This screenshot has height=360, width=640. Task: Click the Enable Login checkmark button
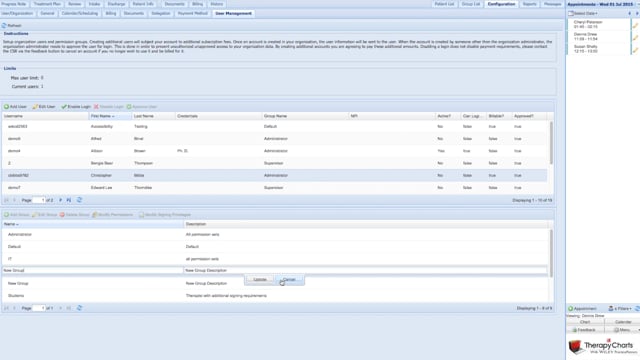pyautogui.click(x=76, y=107)
